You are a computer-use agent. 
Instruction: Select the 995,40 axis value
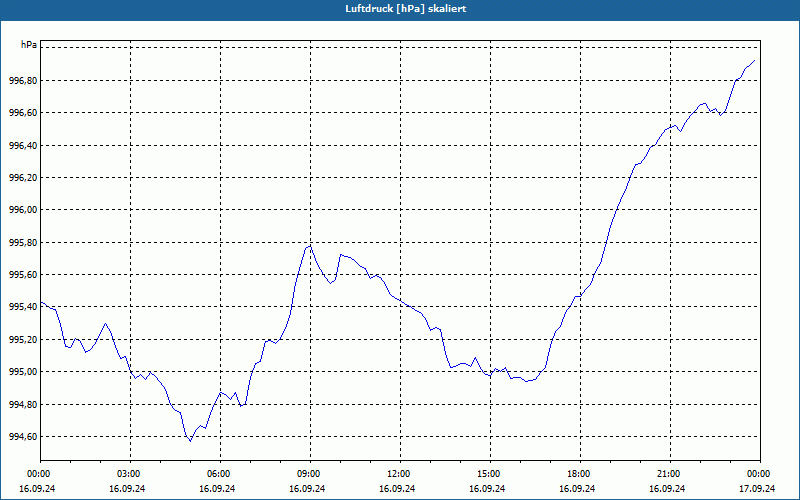(23, 307)
